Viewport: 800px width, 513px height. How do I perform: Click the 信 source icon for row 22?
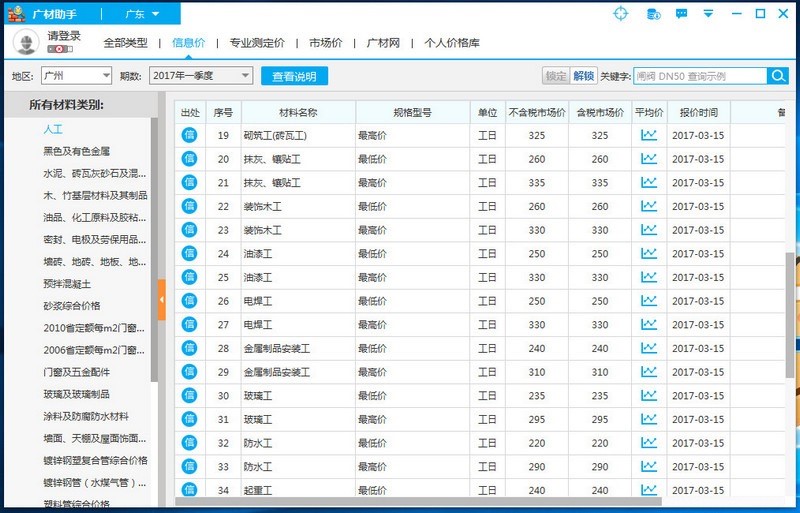[x=189, y=206]
